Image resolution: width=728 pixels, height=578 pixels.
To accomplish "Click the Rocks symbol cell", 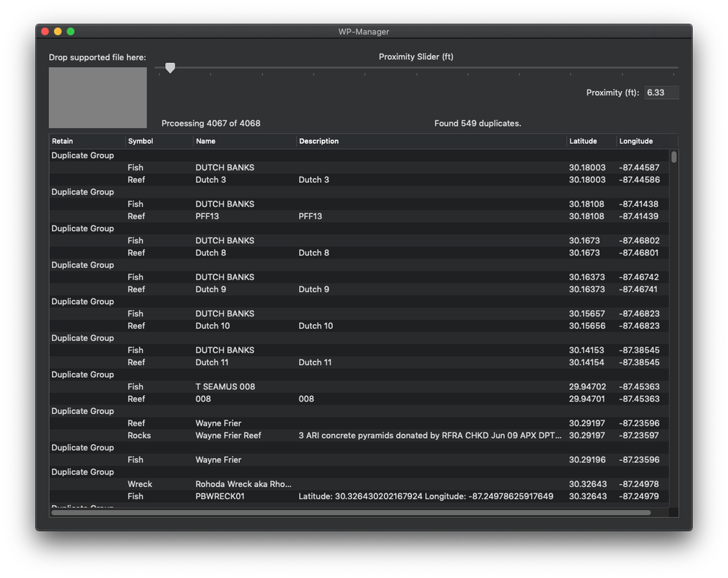I will point(139,436).
